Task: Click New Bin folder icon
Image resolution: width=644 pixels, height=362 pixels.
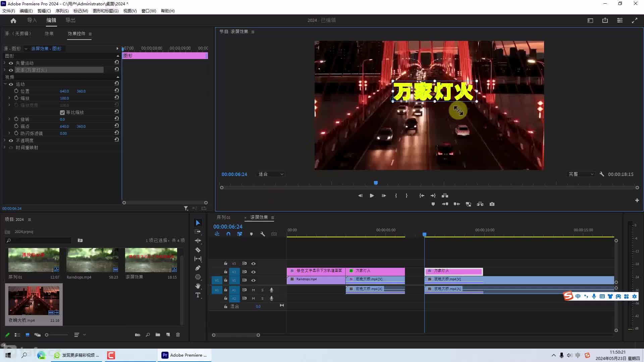Action: click(x=158, y=335)
